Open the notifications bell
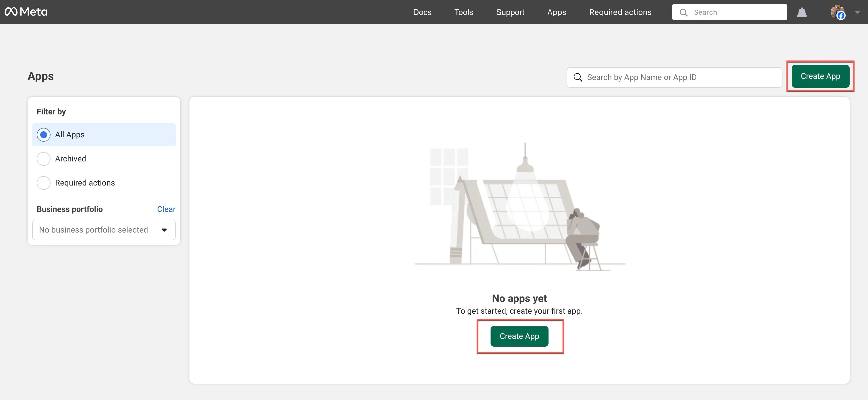 click(x=802, y=12)
